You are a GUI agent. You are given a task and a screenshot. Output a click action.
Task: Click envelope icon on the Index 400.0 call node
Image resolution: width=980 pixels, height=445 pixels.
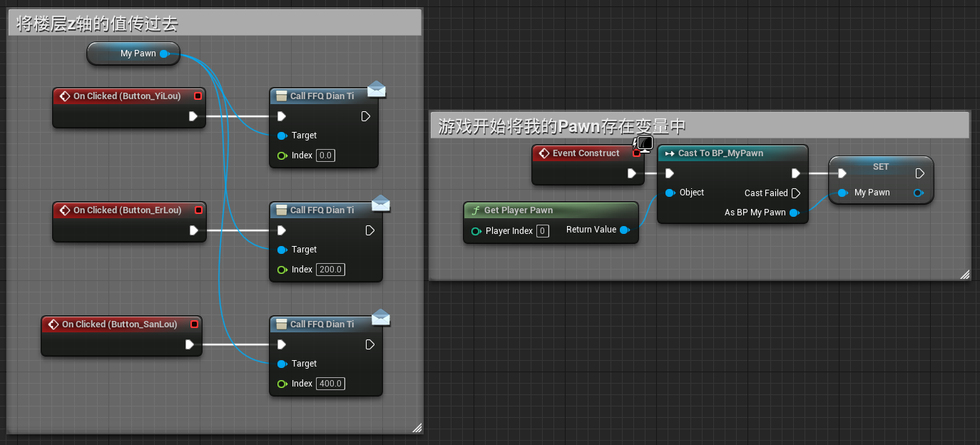click(381, 317)
